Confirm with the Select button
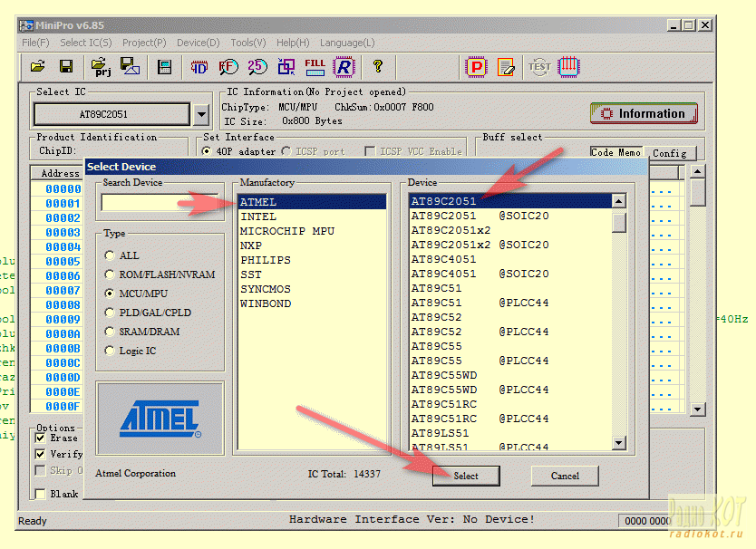 466,476
